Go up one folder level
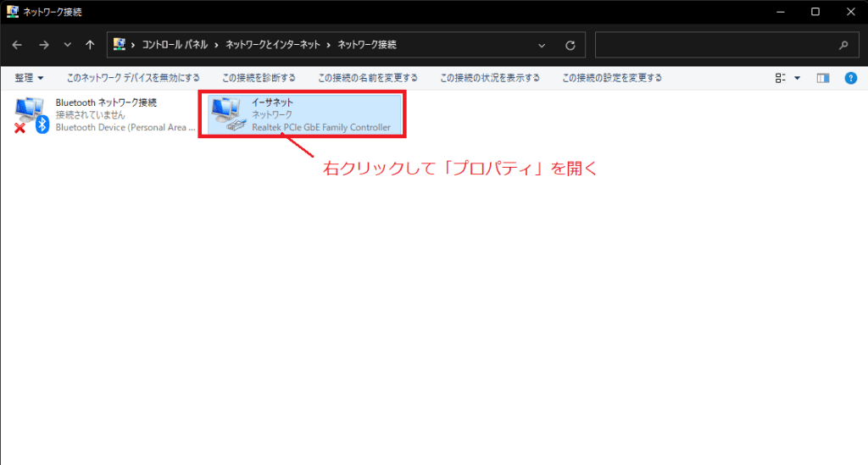This screenshot has width=868, height=465. point(90,45)
